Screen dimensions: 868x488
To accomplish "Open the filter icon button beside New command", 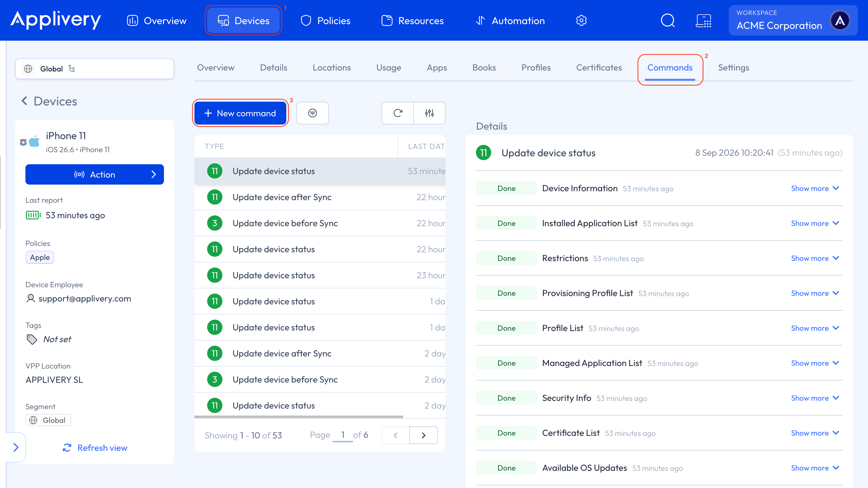I will 312,113.
